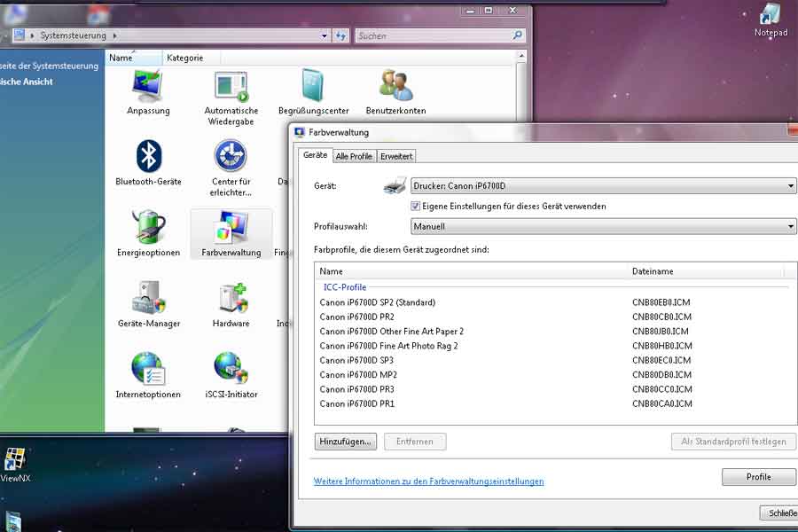Open the Systemsteuerung address bar dropdown
The width and height of the screenshot is (798, 532).
click(x=325, y=35)
